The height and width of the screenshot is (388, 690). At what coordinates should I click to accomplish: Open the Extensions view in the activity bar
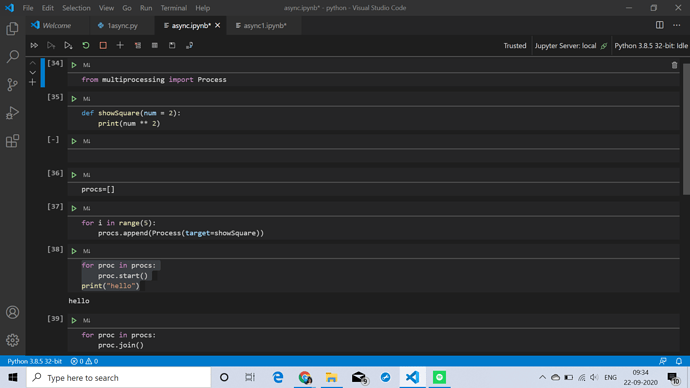tap(12, 141)
